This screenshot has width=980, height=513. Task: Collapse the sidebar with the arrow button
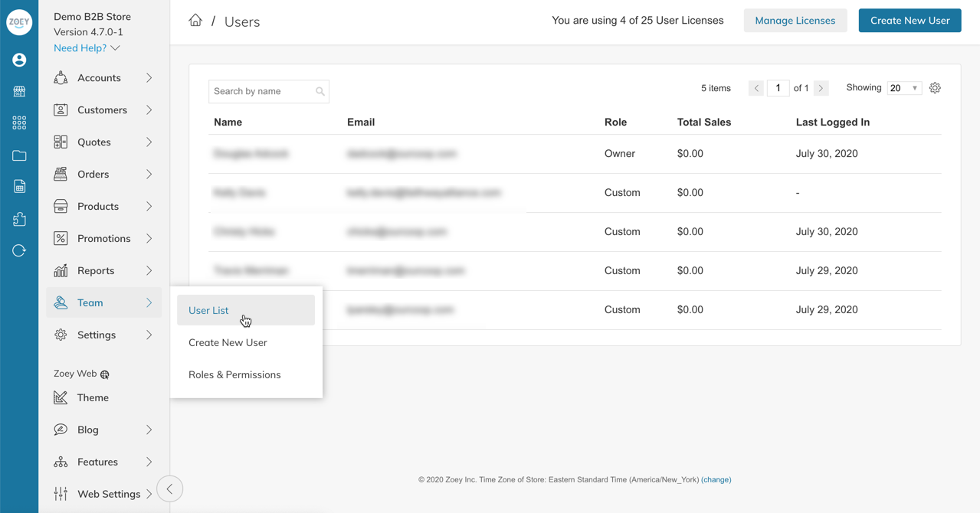[169, 488]
